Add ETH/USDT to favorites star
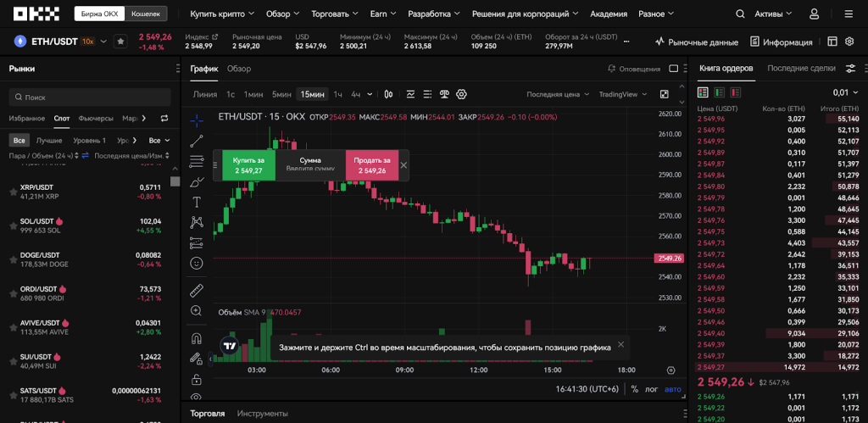Image resolution: width=868 pixels, height=423 pixels. pyautogui.click(x=120, y=42)
